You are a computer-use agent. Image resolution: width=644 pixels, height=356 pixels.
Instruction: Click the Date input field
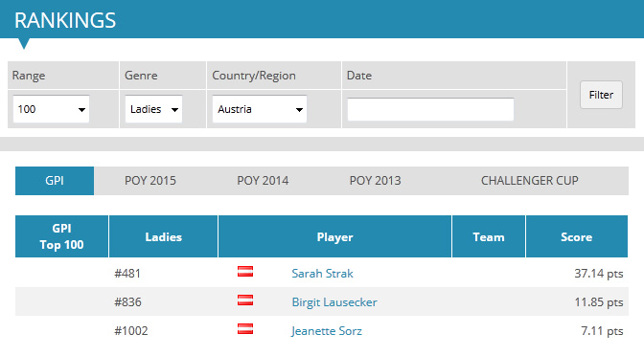[x=430, y=109]
